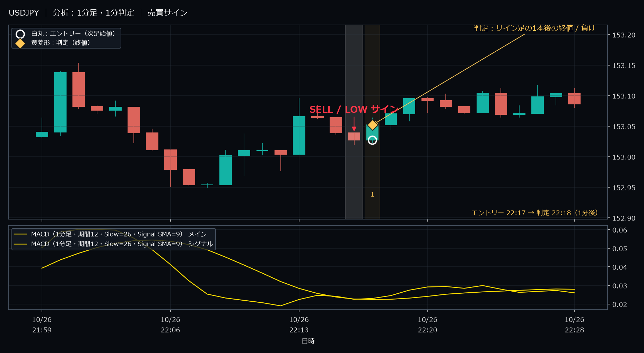
Task: Click the 153.10 price axis label
Action: [x=624, y=96]
